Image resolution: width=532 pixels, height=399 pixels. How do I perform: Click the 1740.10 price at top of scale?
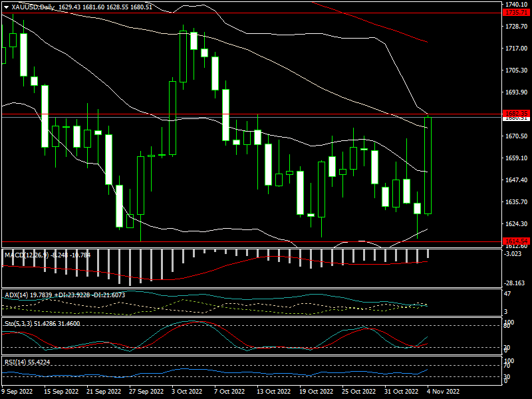[516, 4]
